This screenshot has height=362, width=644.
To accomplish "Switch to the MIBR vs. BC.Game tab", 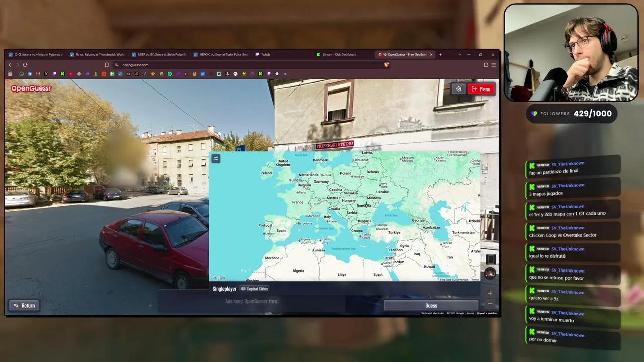I will click(x=159, y=54).
